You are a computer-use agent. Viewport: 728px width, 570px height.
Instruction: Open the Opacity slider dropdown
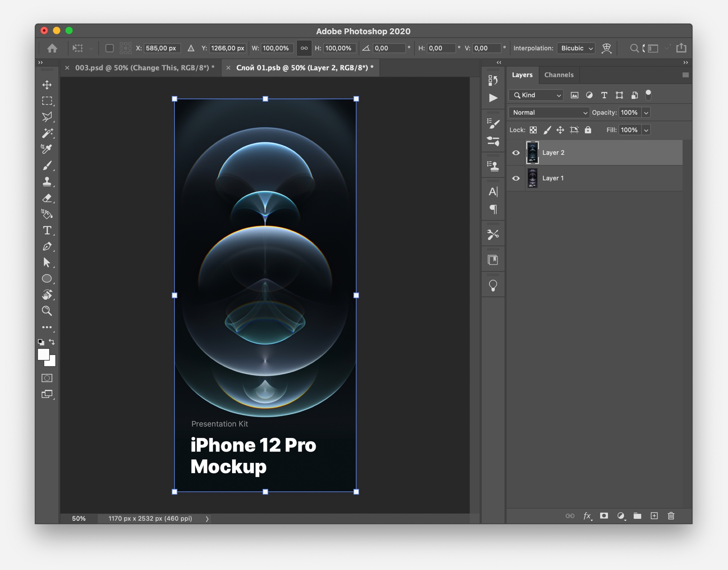[x=646, y=113]
